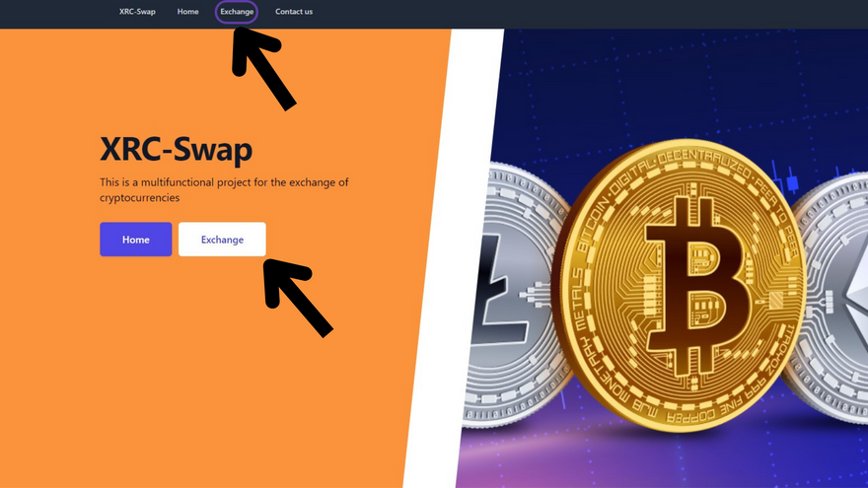Go to Home in the top navigation
868x488 pixels.
187,12
